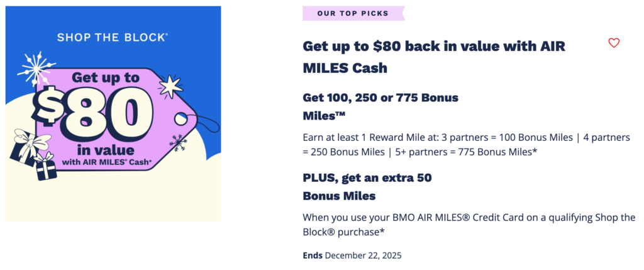Viewport: 644px width, 270px height.
Task: Click the 'Get 100, 250 or 775 Bonus Miles' subheading
Action: click(380, 107)
